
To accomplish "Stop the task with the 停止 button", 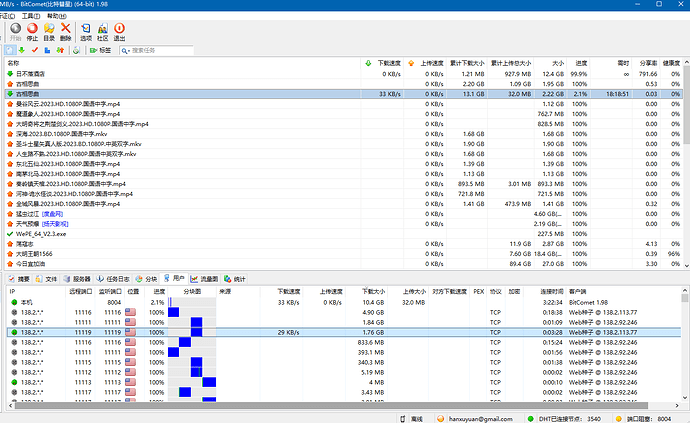I will pos(32,32).
